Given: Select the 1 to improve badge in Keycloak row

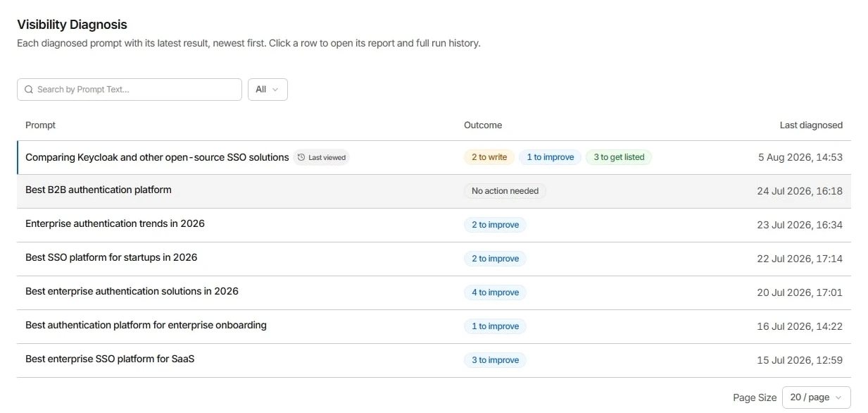Looking at the screenshot, I should coord(551,157).
